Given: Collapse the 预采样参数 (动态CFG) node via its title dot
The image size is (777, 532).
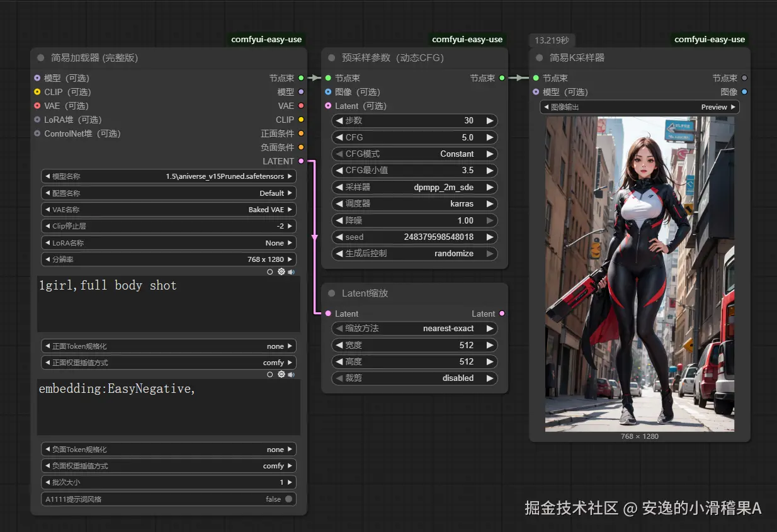Looking at the screenshot, I should coord(332,57).
